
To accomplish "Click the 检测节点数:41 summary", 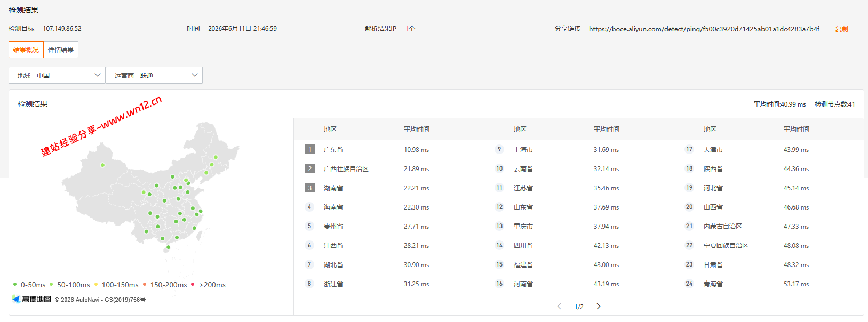I will point(834,104).
